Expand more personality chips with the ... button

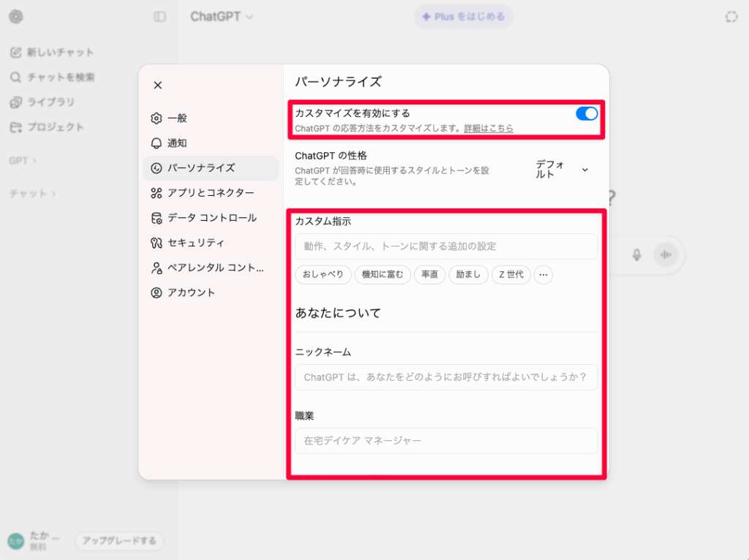(542, 275)
